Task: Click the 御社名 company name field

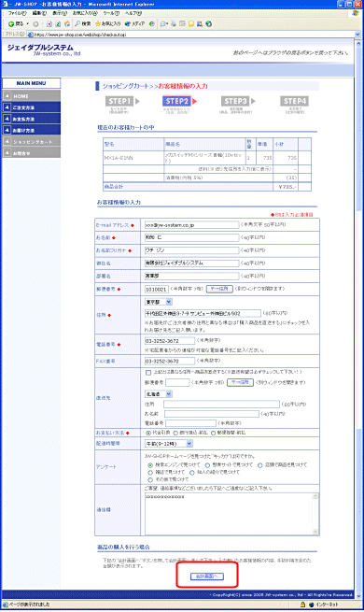Action: (x=191, y=263)
